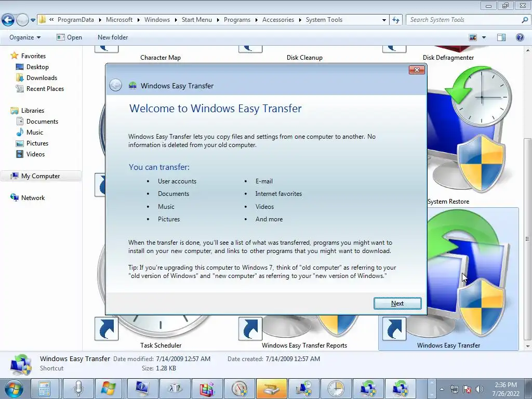Expand arrow after Windows in breadcrumb

click(x=176, y=20)
